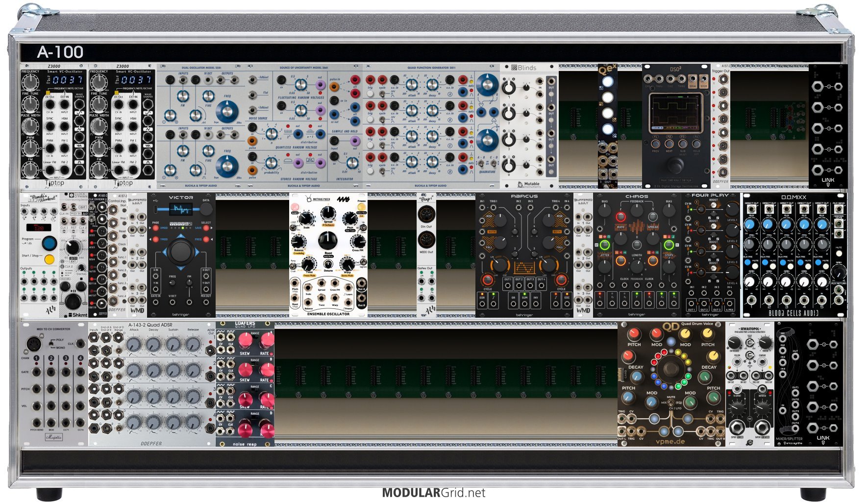
Task: Click the Out A jack on Ensemble Oscillator
Action: 361,283
